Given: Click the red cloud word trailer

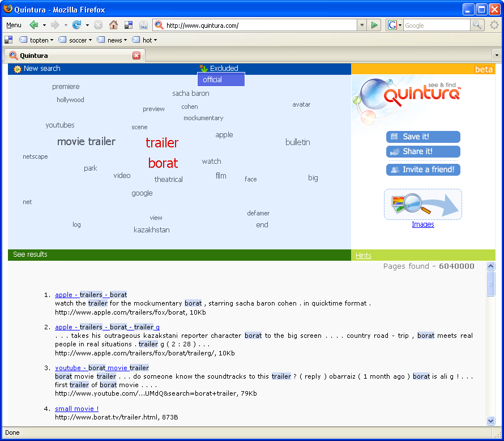Looking at the screenshot, I should point(162,143).
